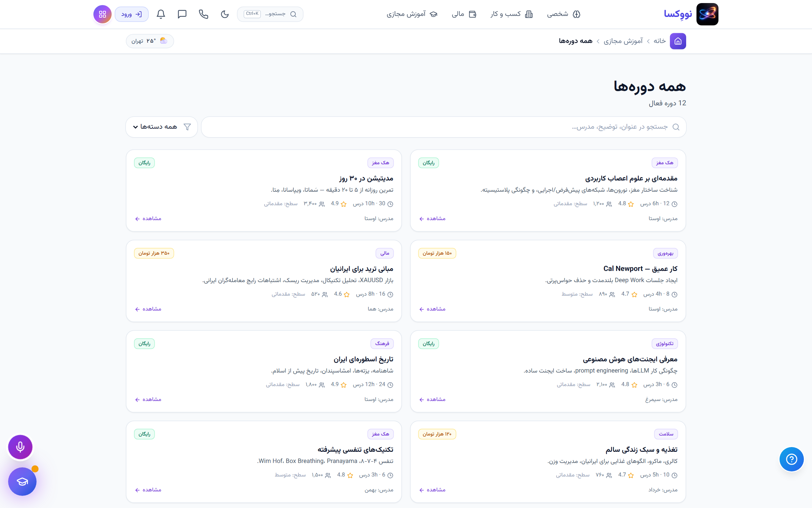Click the تکنولوژی category tag
812x508 pixels.
pyautogui.click(x=665, y=344)
